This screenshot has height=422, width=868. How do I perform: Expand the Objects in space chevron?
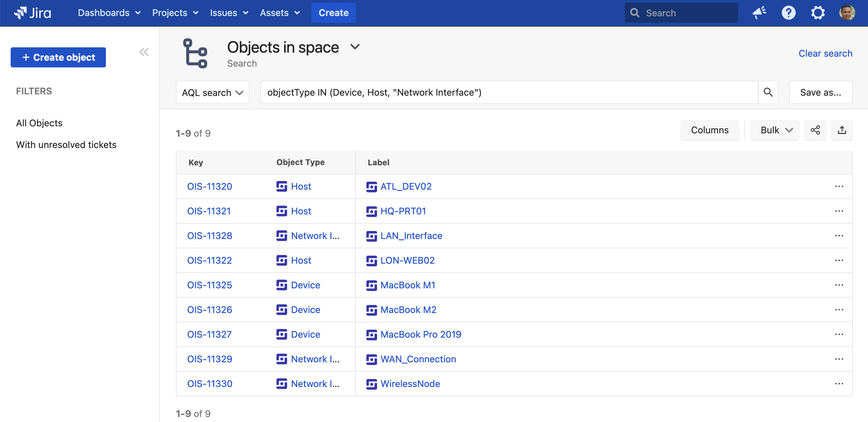pos(355,47)
